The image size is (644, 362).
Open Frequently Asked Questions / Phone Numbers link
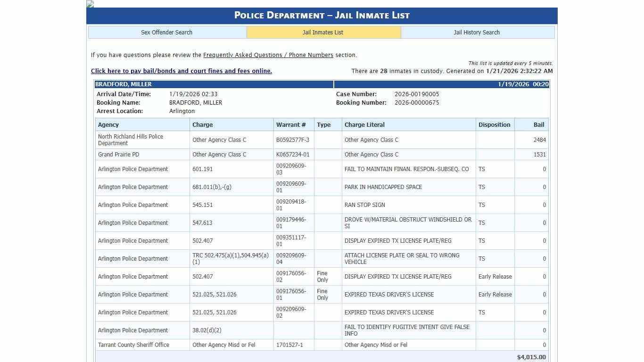[x=268, y=55]
